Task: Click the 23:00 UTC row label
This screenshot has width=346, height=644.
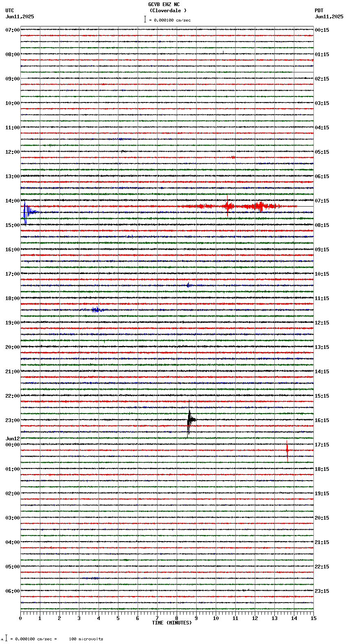Action: [13, 420]
